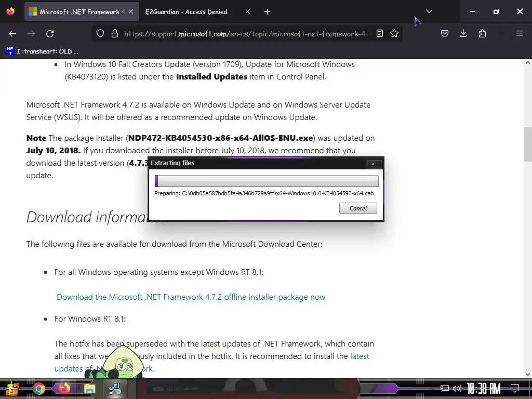The width and height of the screenshot is (532, 399).
Task: Close the Microsoft .NET Framework tab
Action: pyautogui.click(x=131, y=11)
